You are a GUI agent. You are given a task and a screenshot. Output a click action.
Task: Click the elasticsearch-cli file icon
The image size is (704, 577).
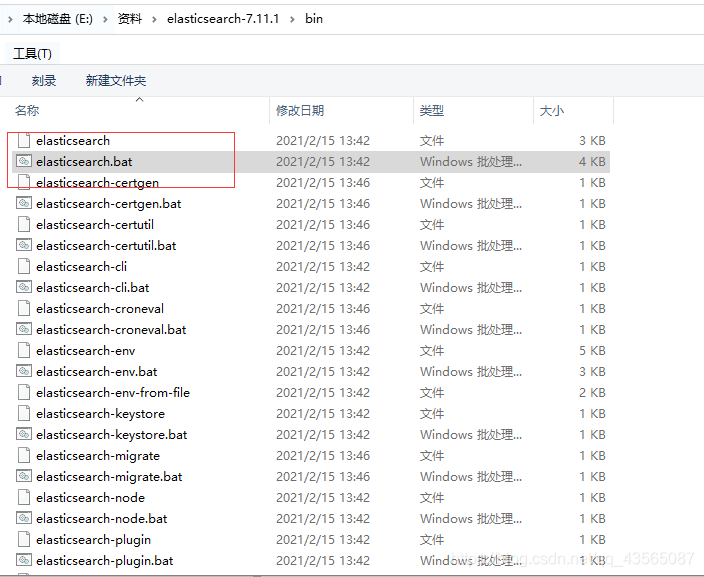click(24, 267)
